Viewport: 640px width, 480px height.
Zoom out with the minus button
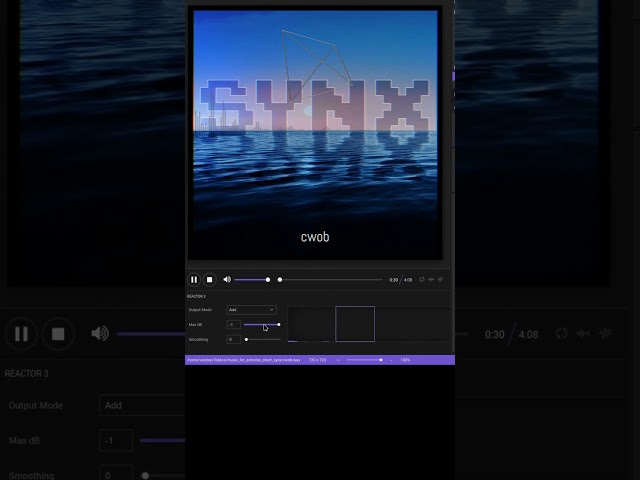338,360
